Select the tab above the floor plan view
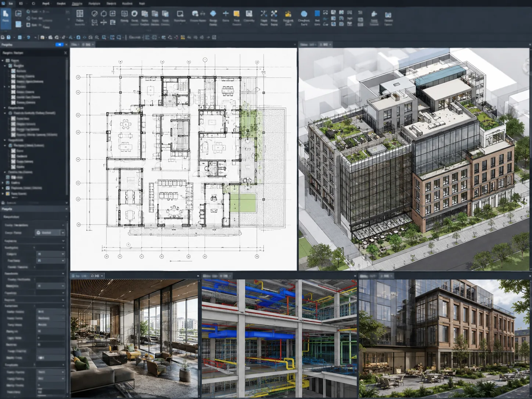The height and width of the screenshot is (399, 532). [83, 44]
